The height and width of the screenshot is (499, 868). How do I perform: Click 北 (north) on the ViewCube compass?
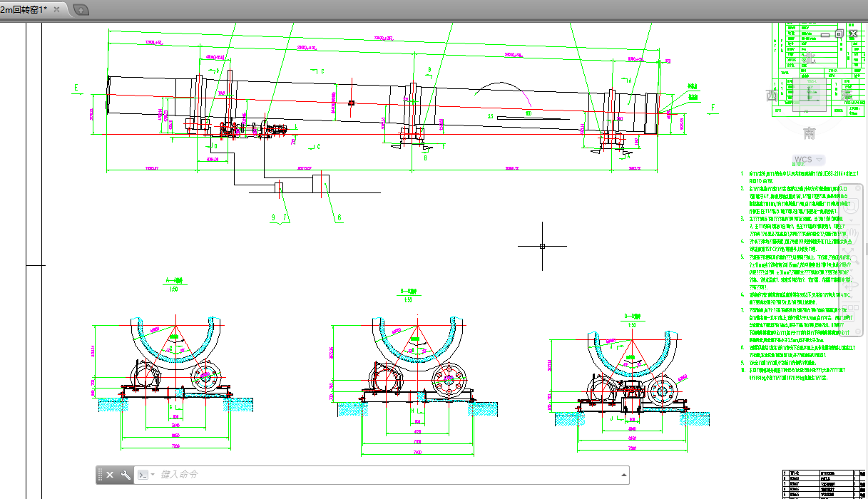coord(810,57)
